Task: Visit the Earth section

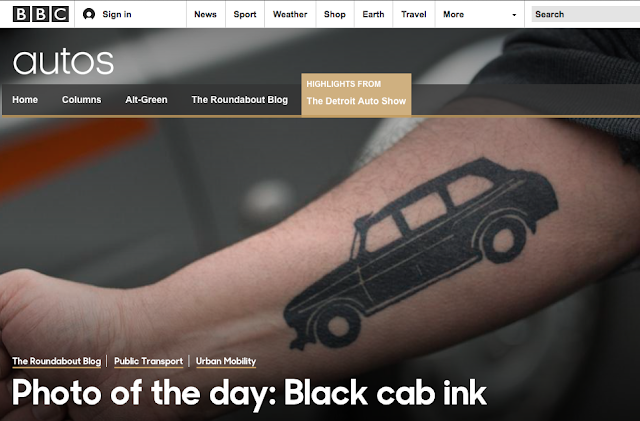Action: point(373,14)
